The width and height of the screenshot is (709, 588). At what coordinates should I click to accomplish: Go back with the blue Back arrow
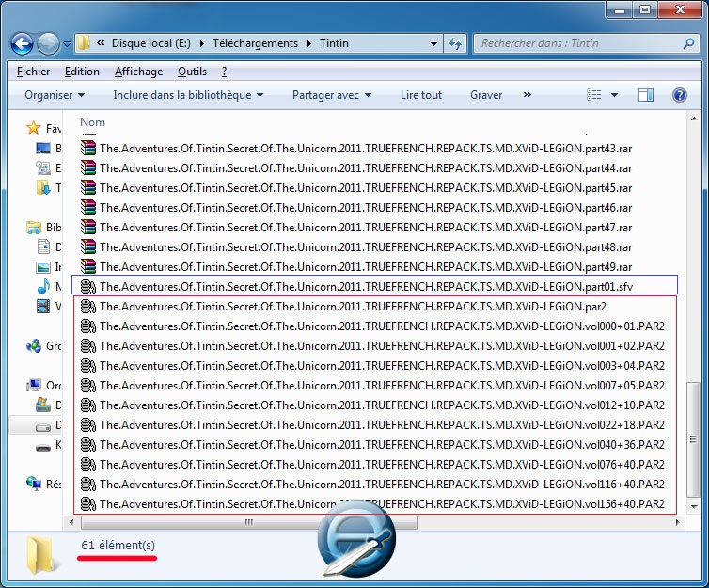tap(23, 44)
